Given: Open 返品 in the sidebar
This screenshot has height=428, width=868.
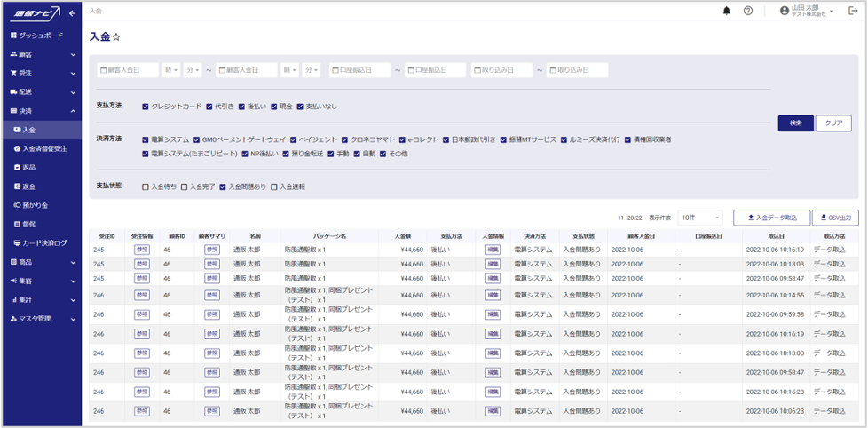Looking at the screenshot, I should coord(29,167).
